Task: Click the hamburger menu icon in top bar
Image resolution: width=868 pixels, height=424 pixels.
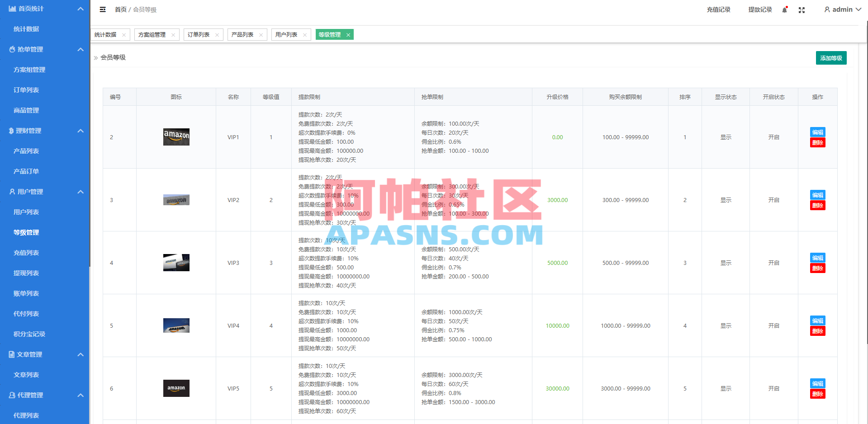Action: tap(103, 9)
